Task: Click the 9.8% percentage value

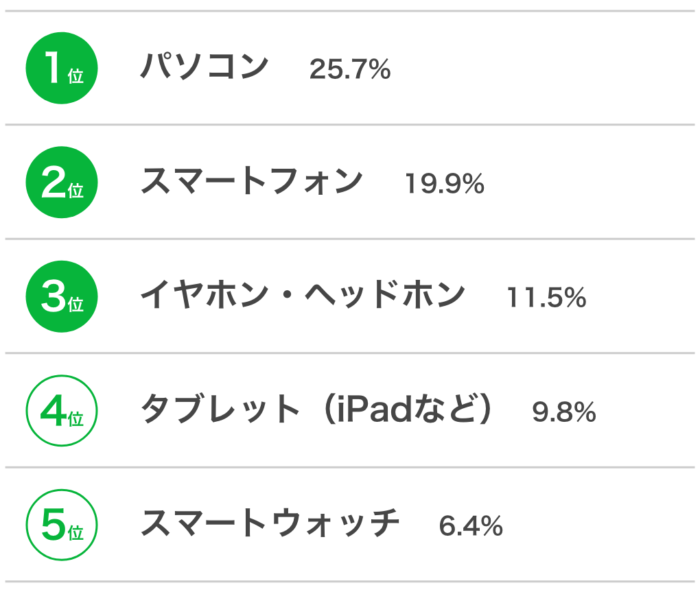Action: pos(564,412)
